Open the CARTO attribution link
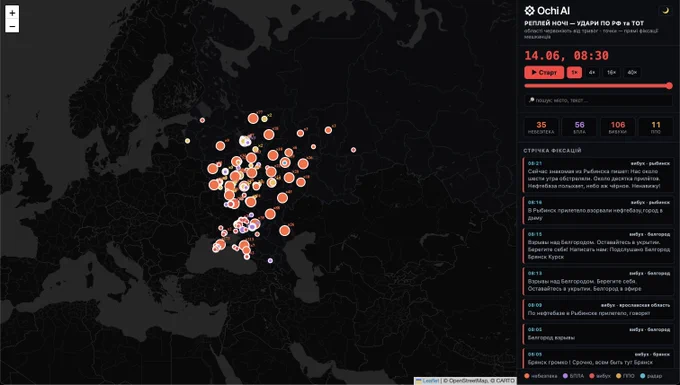Screen dimensions: 680x385 tap(505, 381)
